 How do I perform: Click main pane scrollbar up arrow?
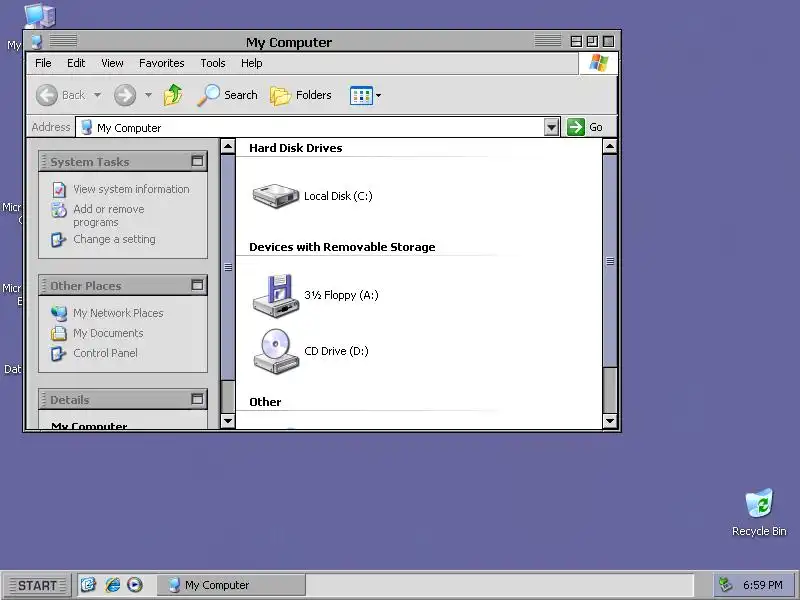(x=610, y=147)
